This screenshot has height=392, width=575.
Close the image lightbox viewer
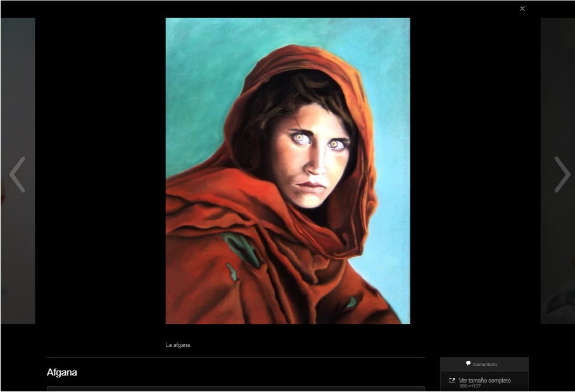tap(522, 9)
